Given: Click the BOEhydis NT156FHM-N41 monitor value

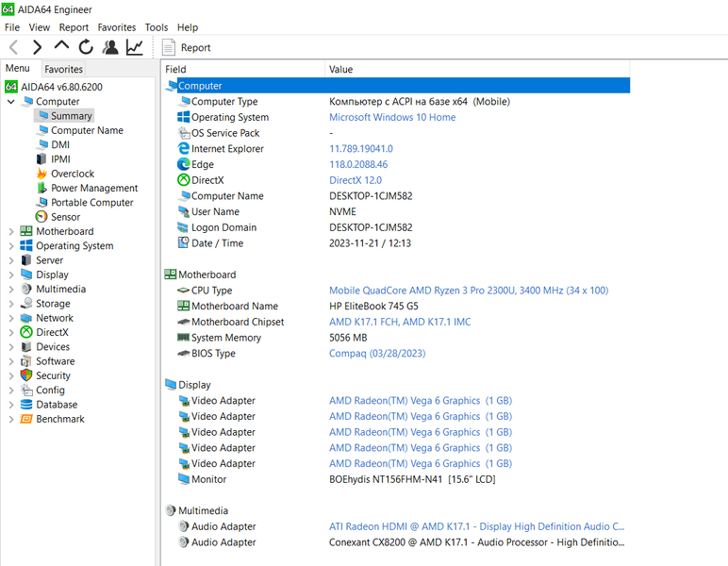Looking at the screenshot, I should 412,479.
